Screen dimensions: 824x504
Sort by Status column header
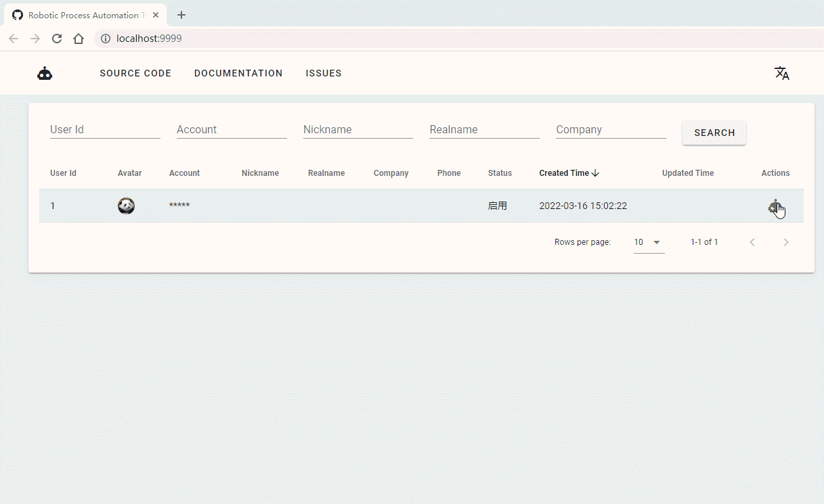[500, 173]
